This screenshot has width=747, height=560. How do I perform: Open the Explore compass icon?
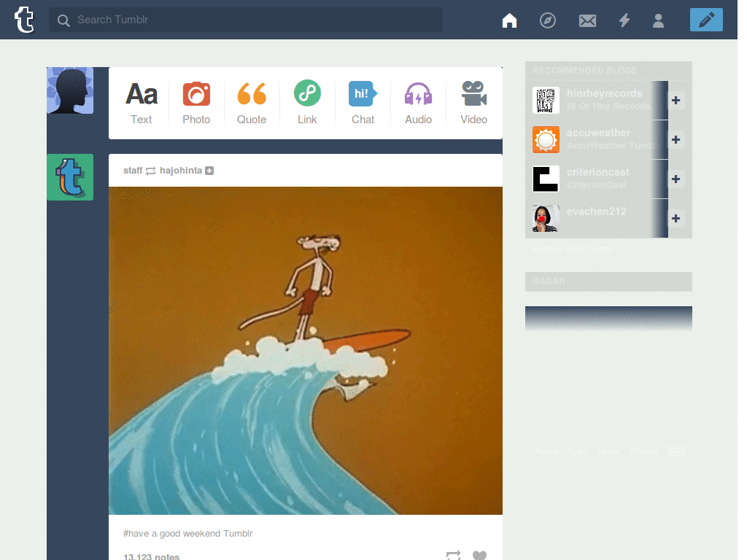(x=547, y=20)
